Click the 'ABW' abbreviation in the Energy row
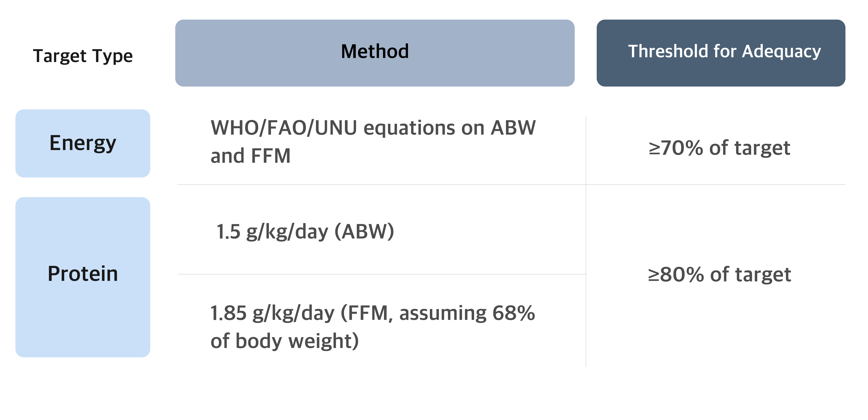 pyautogui.click(x=513, y=128)
